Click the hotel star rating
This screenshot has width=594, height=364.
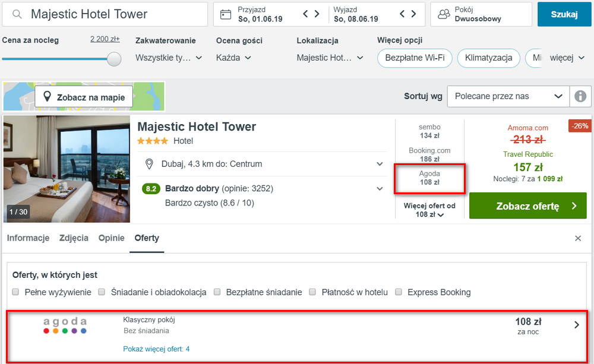point(152,141)
